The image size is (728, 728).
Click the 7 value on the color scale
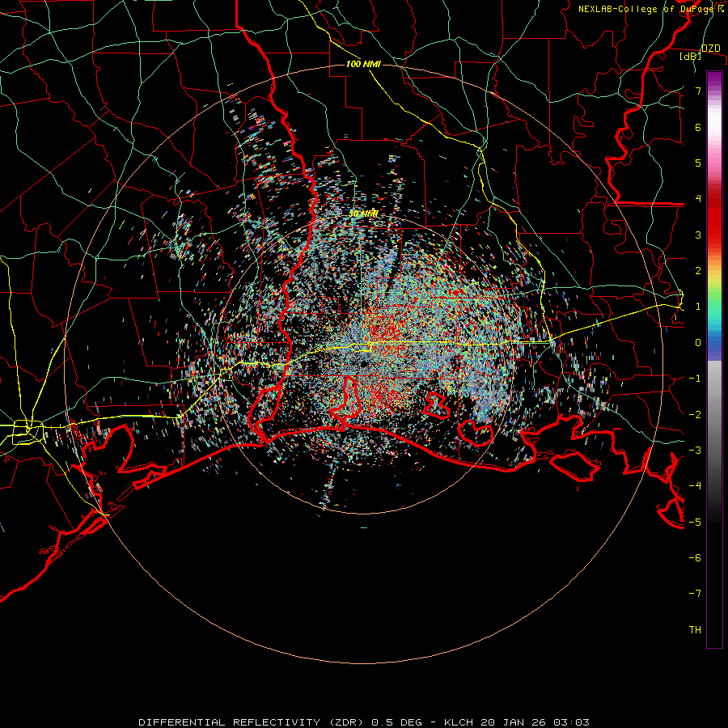coord(698,91)
